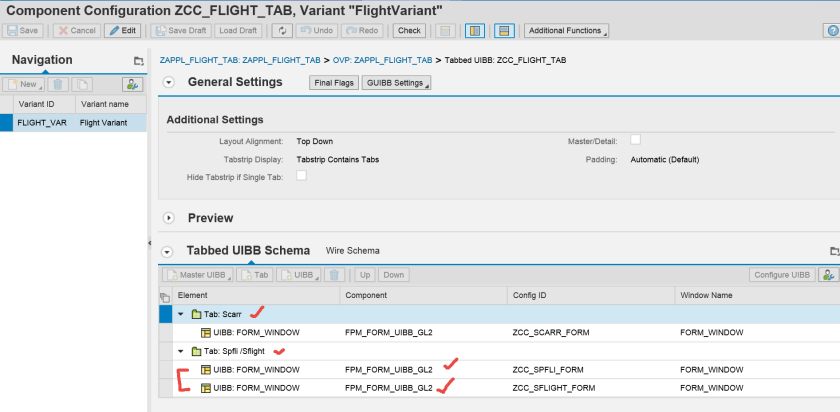This screenshot has height=412, width=840.
Task: Click the select-all icon in schema table header
Action: 165,296
